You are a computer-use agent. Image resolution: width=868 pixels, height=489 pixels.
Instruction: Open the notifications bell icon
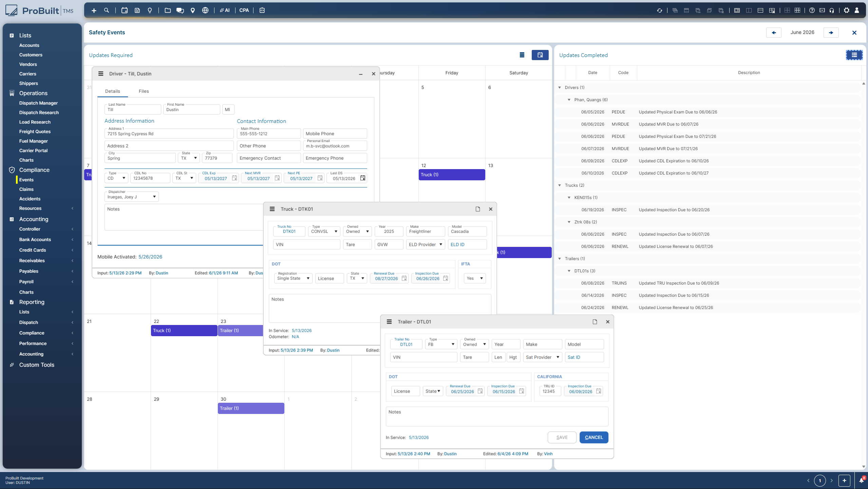point(862,480)
